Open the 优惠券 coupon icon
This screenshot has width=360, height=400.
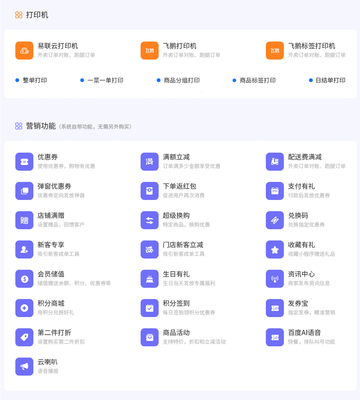point(24,161)
